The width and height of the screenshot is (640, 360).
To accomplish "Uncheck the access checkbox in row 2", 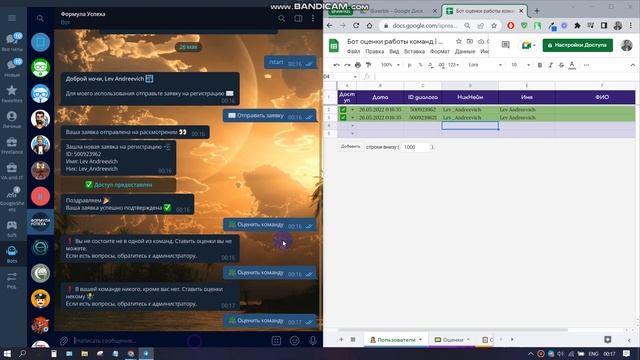I will (343, 109).
